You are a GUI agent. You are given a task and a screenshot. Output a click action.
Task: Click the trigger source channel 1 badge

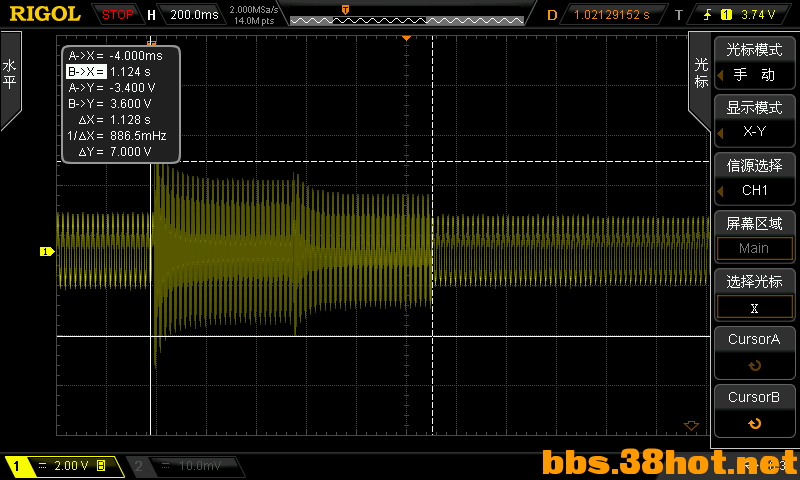(x=726, y=15)
